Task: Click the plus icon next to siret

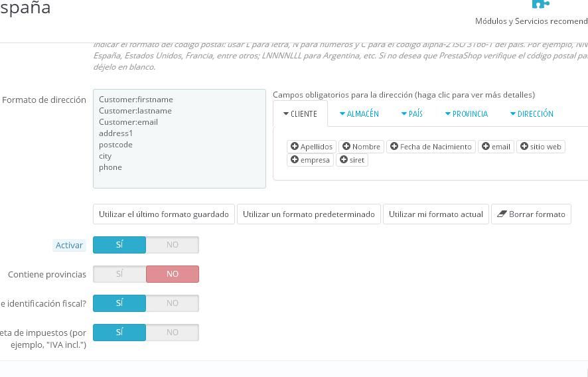Action: click(x=344, y=159)
